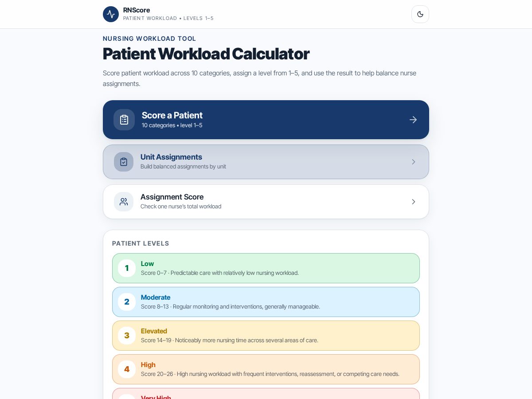
Task: Toggle dark mode with the moon icon
Action: pos(420,14)
